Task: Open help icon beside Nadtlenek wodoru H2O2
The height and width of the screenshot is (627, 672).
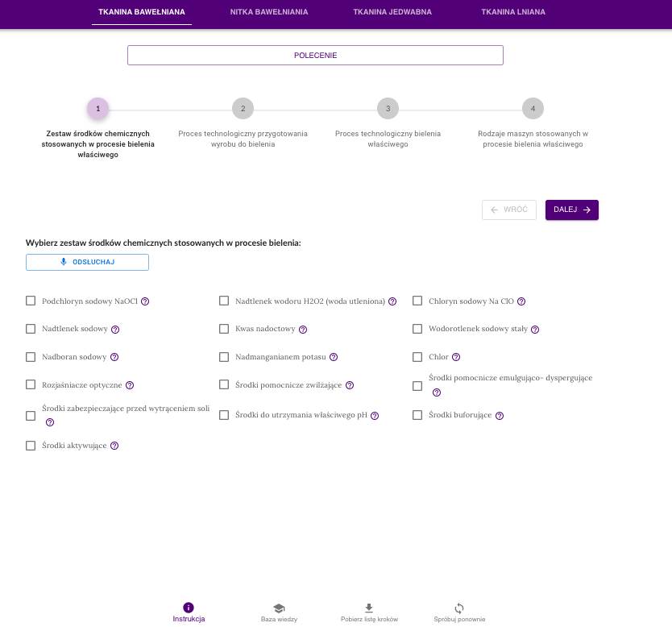Action: (x=392, y=301)
